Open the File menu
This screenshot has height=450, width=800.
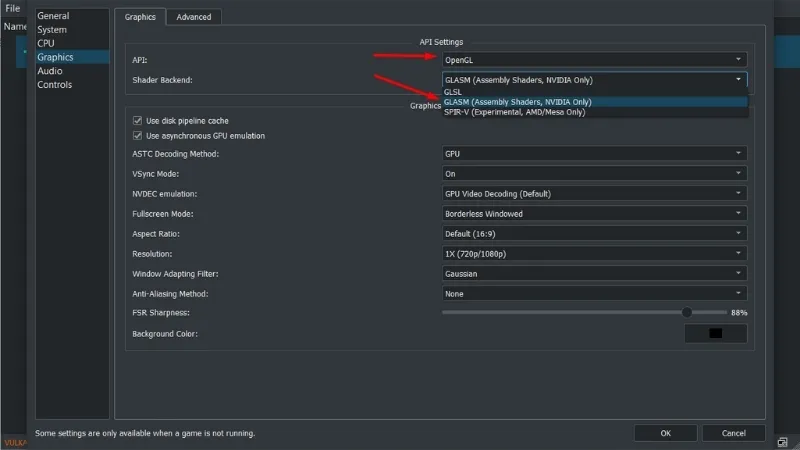coord(12,8)
